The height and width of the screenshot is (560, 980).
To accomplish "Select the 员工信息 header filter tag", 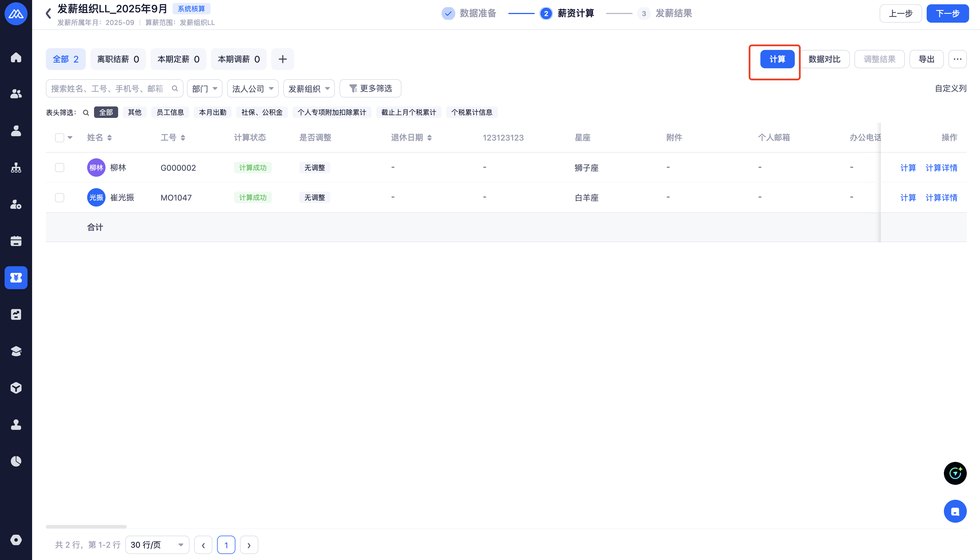I will [170, 112].
